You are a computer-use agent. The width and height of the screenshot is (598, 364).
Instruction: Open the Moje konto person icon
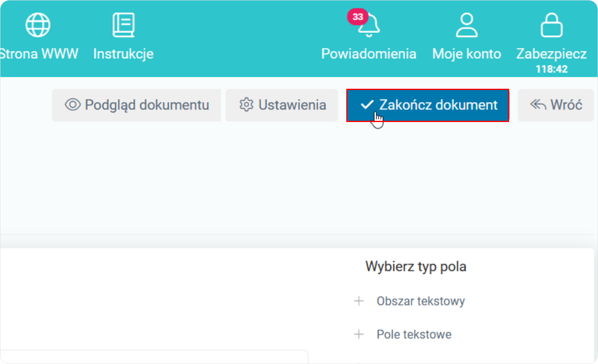(x=466, y=25)
